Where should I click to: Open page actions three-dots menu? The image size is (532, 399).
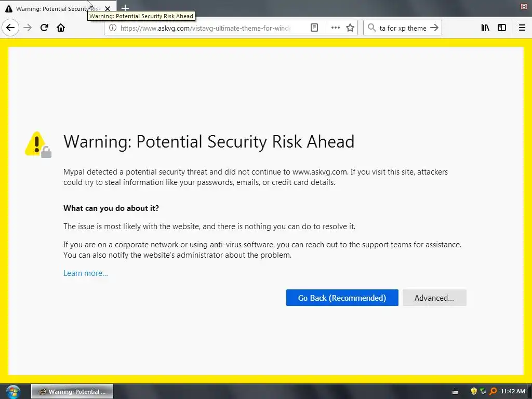click(x=335, y=28)
